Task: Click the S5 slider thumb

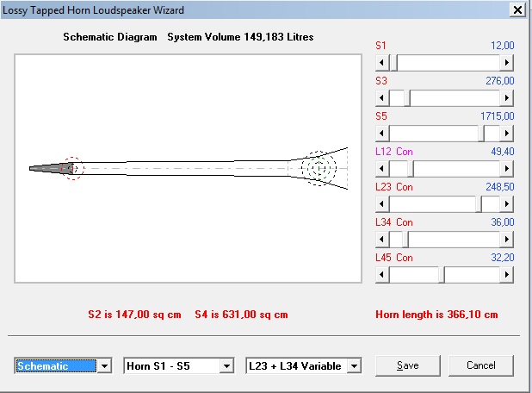Action: click(481, 133)
